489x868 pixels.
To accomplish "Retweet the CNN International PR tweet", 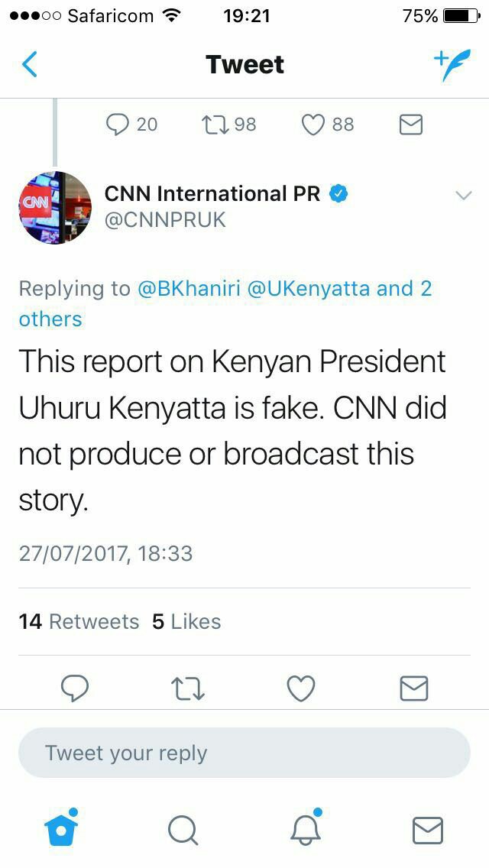I will tap(188, 688).
